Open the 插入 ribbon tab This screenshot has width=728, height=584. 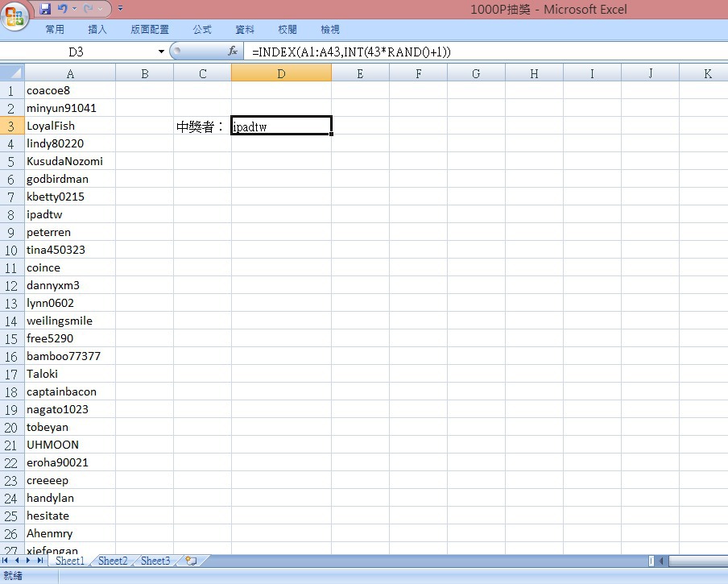pos(97,30)
